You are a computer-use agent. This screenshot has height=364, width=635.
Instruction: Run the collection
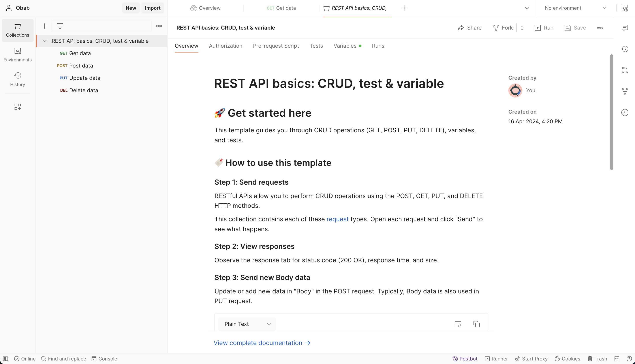click(x=544, y=28)
